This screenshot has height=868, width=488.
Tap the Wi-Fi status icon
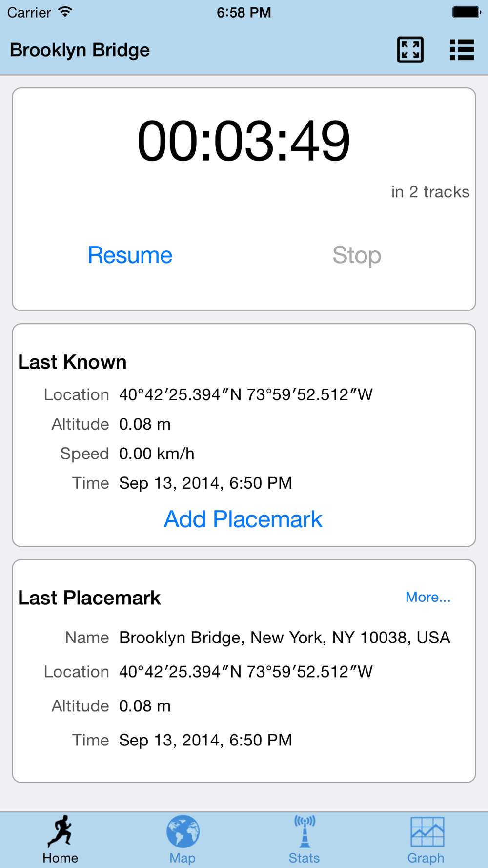[65, 12]
